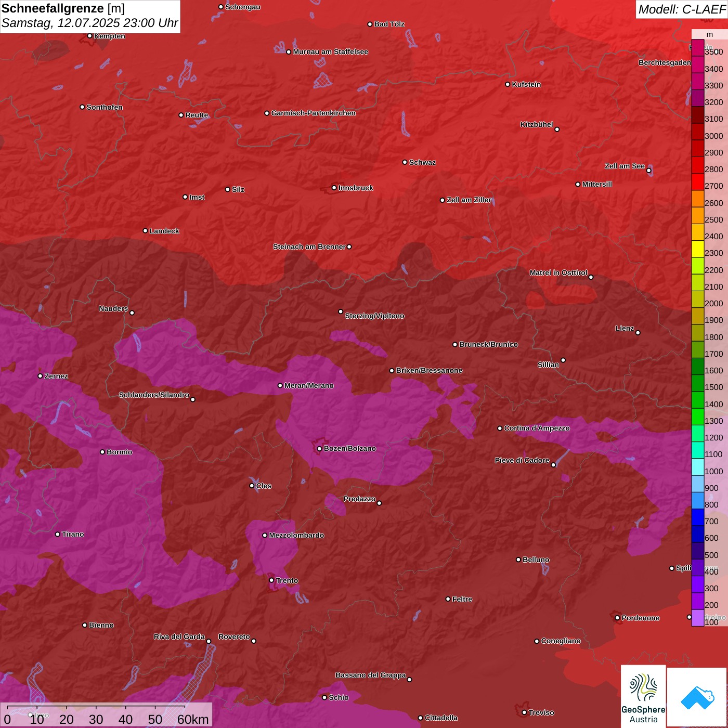Click the Pieve di Cadore label

click(x=522, y=460)
